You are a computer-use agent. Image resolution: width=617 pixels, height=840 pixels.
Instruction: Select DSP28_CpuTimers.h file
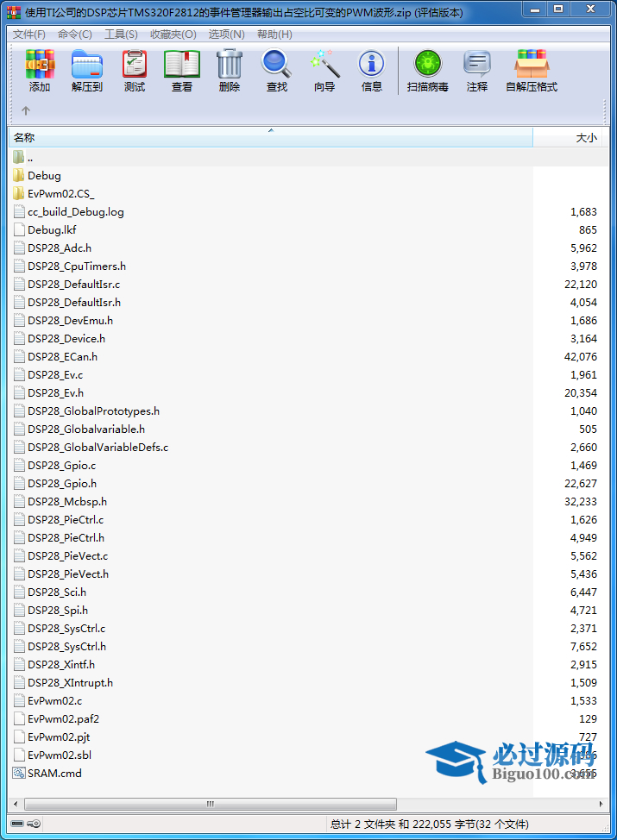click(x=77, y=266)
